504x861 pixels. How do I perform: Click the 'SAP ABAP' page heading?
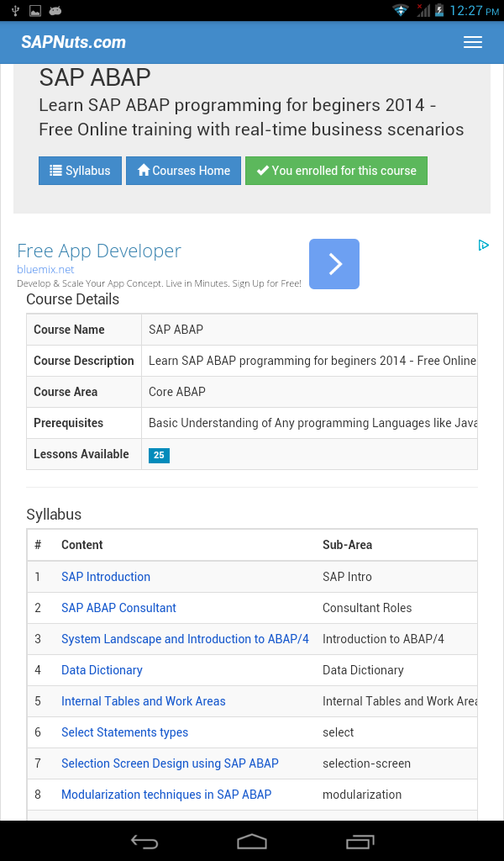pyautogui.click(x=95, y=77)
